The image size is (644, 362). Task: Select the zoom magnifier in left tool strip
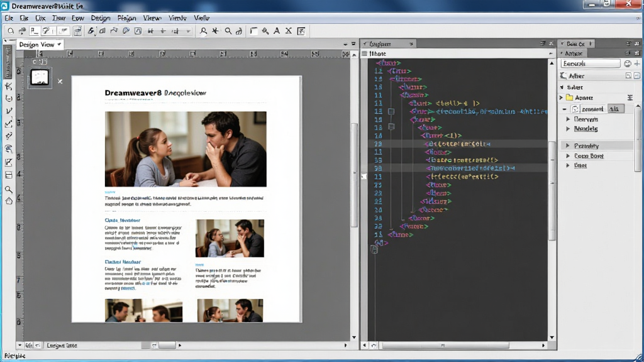tap(9, 189)
